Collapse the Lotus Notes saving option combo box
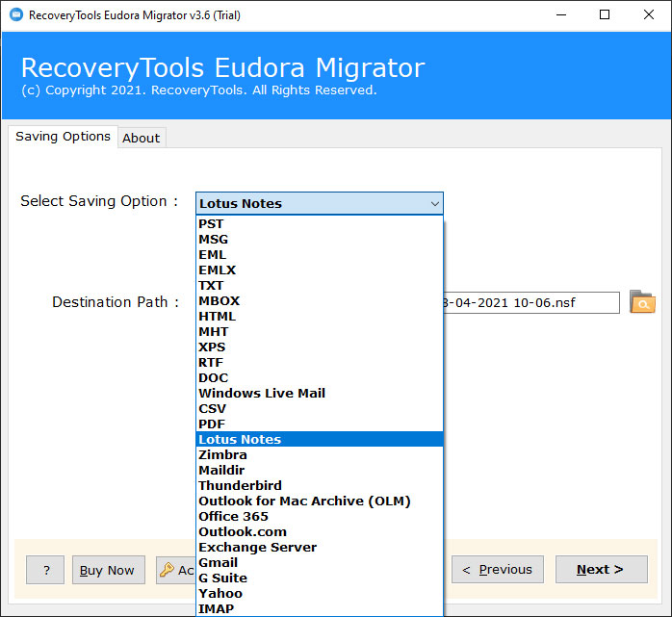672x617 pixels. point(320,203)
